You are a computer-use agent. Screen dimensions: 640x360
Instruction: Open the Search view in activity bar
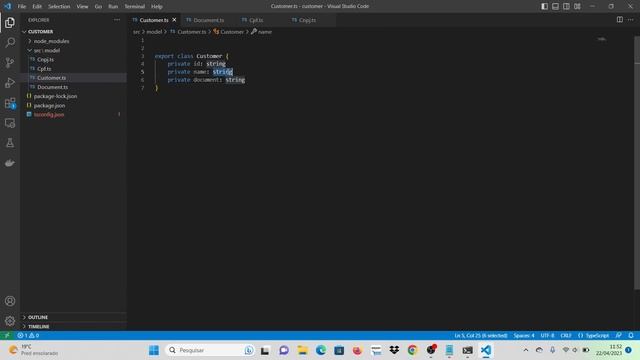pos(10,42)
